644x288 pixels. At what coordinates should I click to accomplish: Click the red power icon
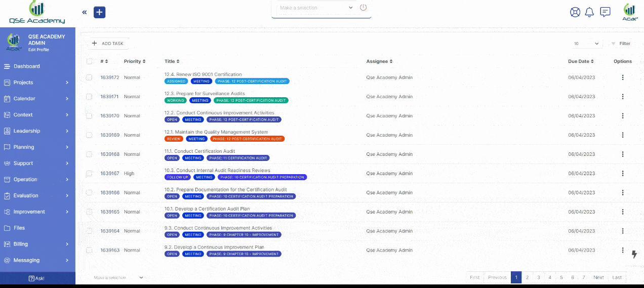click(363, 8)
